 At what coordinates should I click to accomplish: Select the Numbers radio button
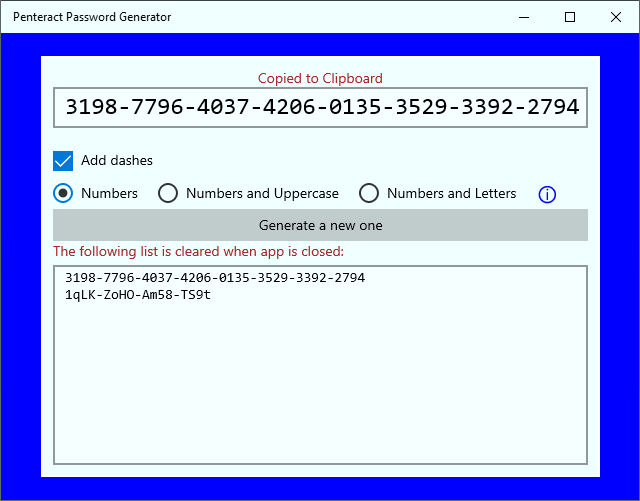point(63,193)
